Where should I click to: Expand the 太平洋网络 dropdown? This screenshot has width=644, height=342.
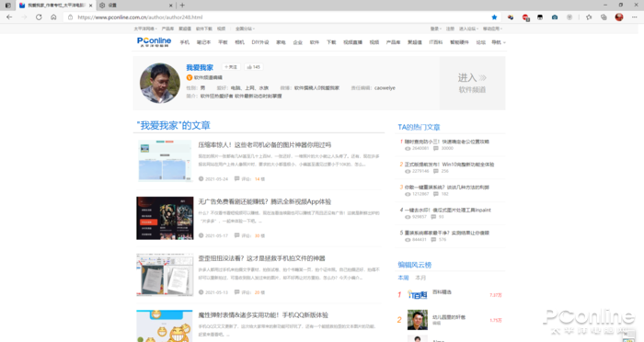[145, 28]
